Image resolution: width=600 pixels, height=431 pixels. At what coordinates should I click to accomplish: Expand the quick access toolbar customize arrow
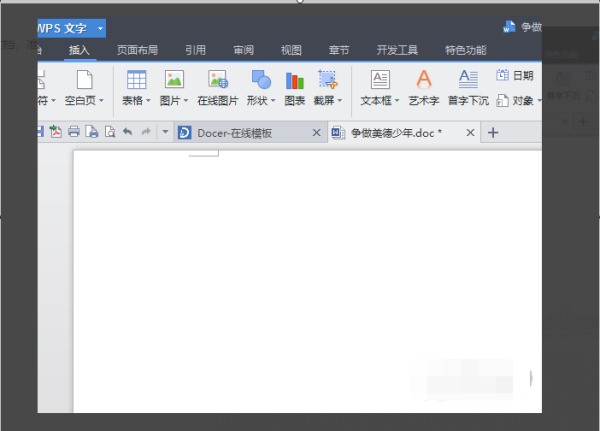pyautogui.click(x=165, y=132)
